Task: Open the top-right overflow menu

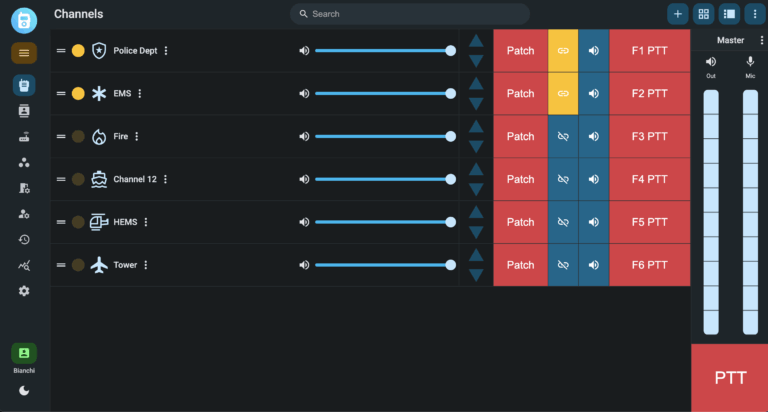Action: click(x=753, y=14)
